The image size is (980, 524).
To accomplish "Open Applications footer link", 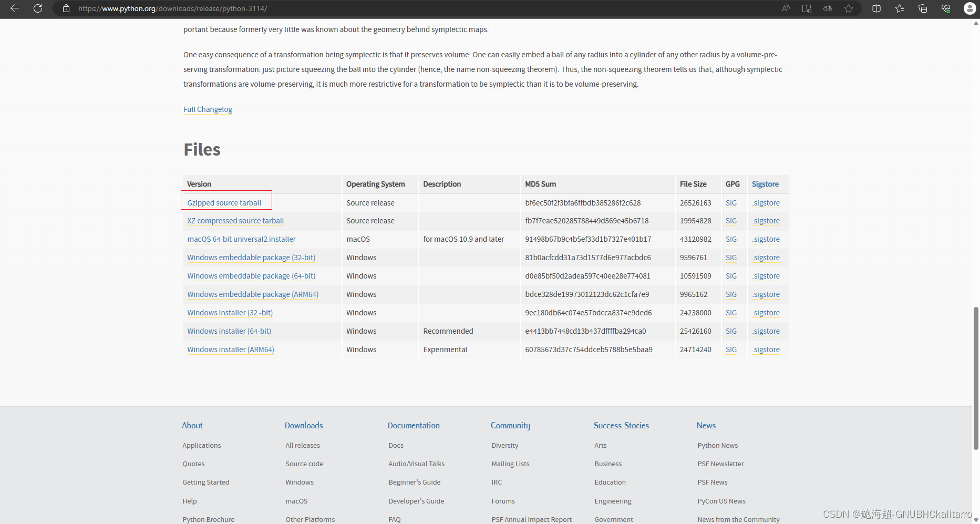I will click(x=202, y=445).
